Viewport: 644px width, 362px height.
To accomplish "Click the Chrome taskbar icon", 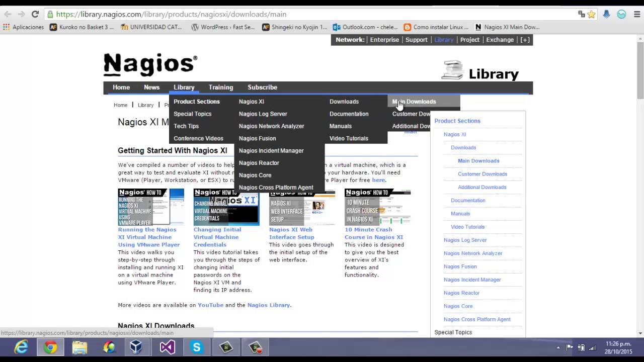I will point(50,347).
